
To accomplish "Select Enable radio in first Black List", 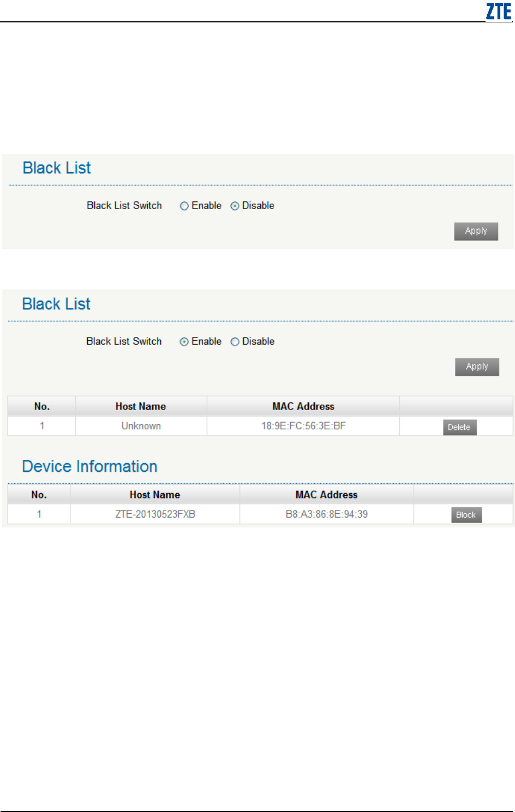I will tap(184, 206).
